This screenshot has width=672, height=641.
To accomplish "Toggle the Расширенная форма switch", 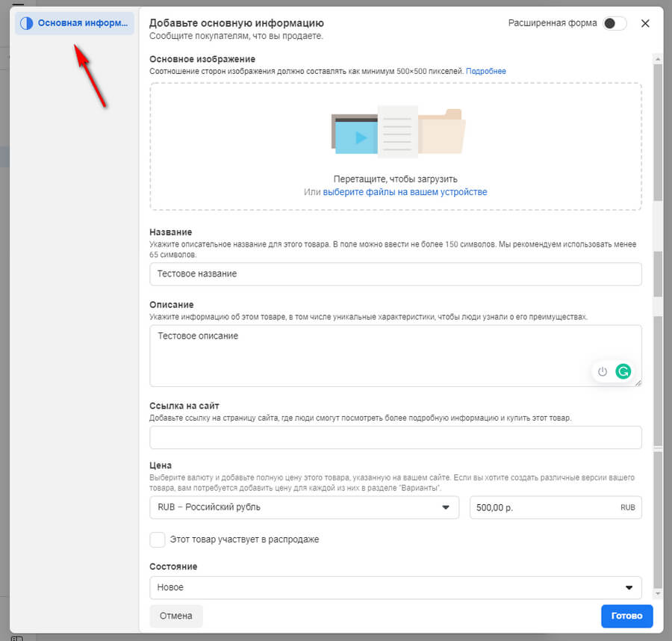I will pyautogui.click(x=615, y=23).
